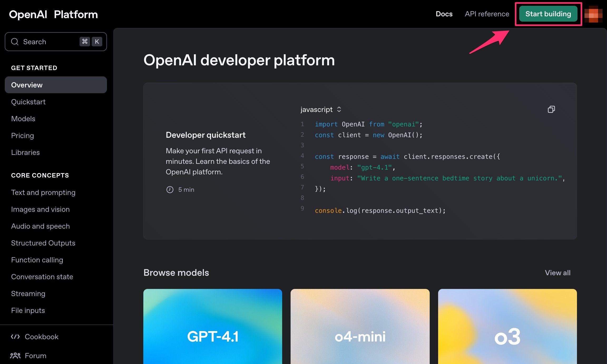
Task: Open the Models sidebar page
Action: click(23, 119)
